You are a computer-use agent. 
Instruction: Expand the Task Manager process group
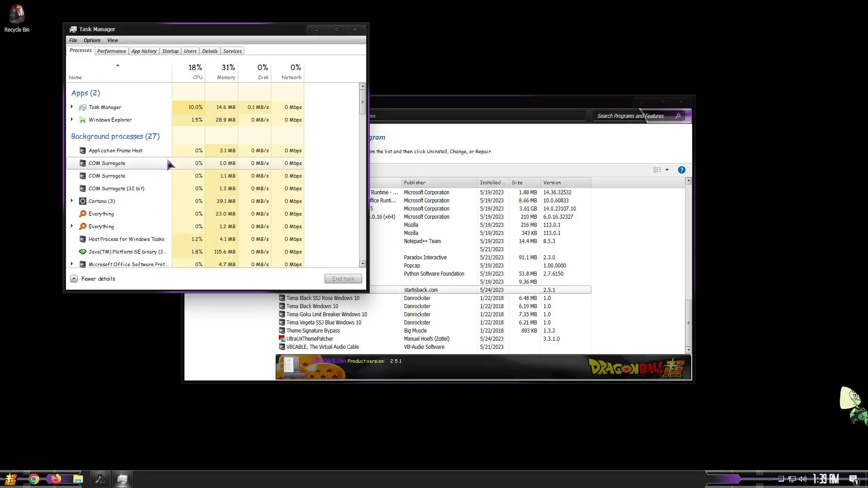72,107
